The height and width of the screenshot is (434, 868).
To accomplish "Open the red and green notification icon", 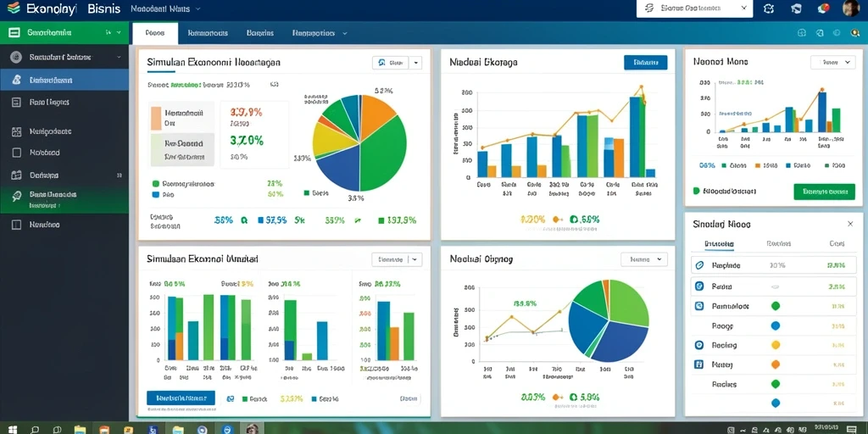I will click(x=824, y=8).
